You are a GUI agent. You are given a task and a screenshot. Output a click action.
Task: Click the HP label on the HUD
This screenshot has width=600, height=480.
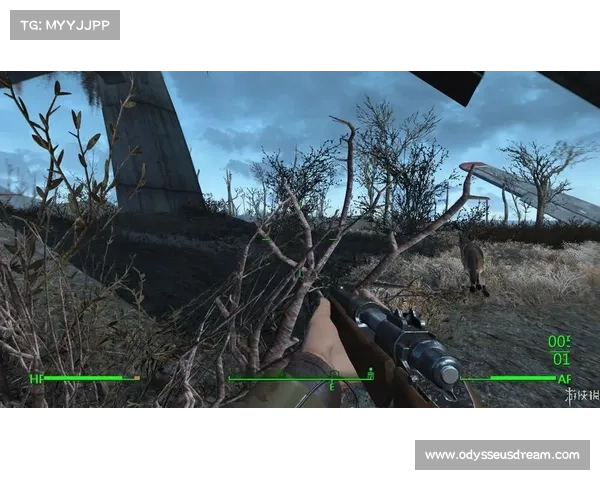pos(37,379)
